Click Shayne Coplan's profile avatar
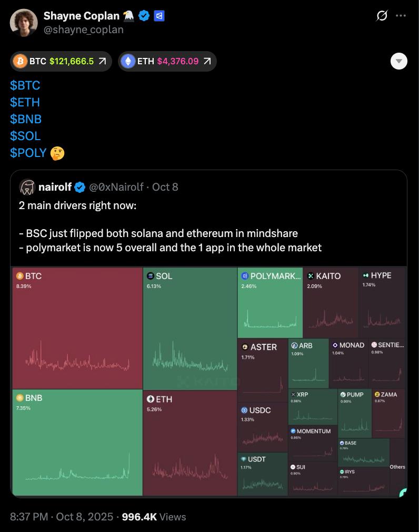 click(24, 23)
